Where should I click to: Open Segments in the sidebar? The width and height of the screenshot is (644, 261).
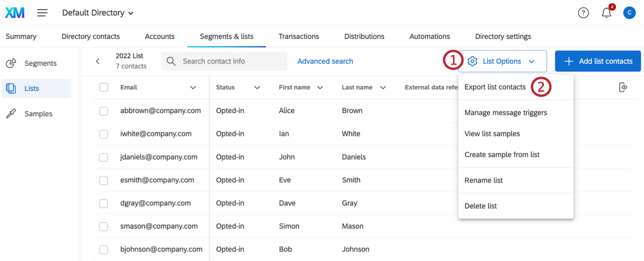[x=40, y=63]
